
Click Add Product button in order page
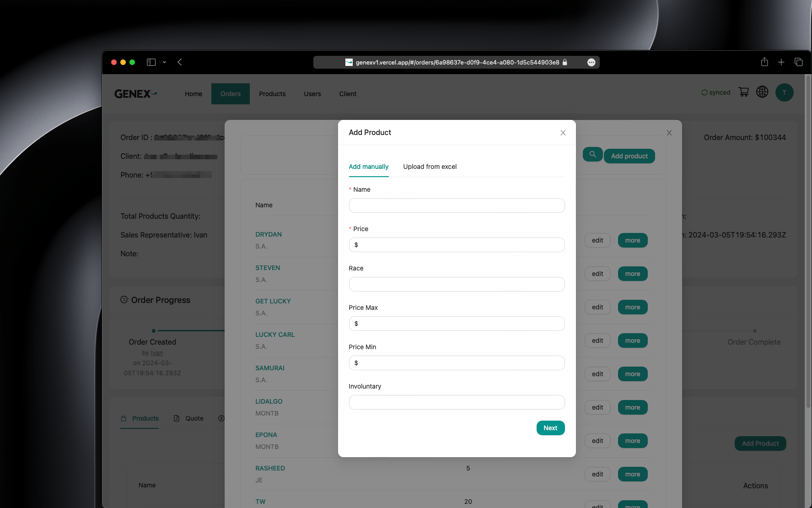point(760,443)
